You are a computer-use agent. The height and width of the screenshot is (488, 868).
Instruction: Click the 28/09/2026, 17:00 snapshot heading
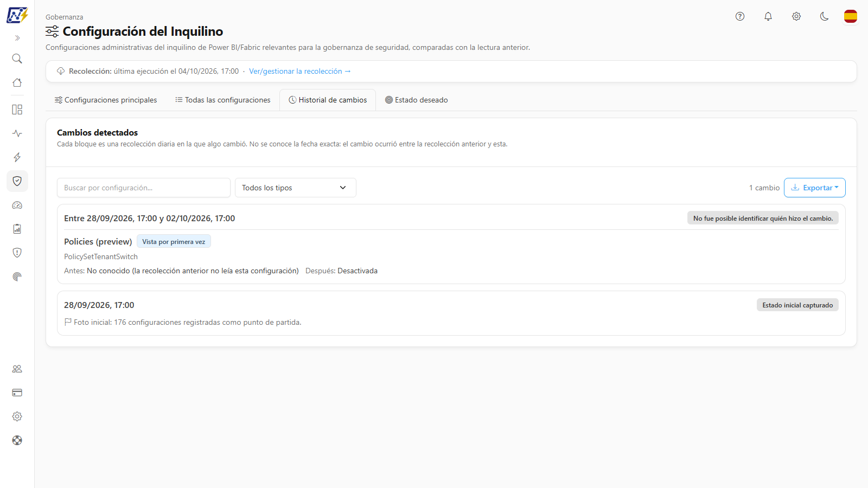[99, 305]
